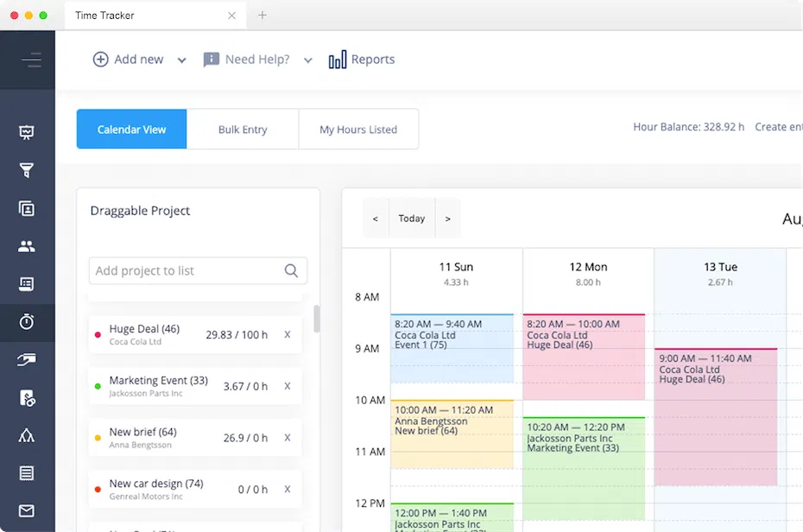Click the Need Help speech bubble icon
Image resolution: width=803 pixels, height=532 pixels.
211,60
